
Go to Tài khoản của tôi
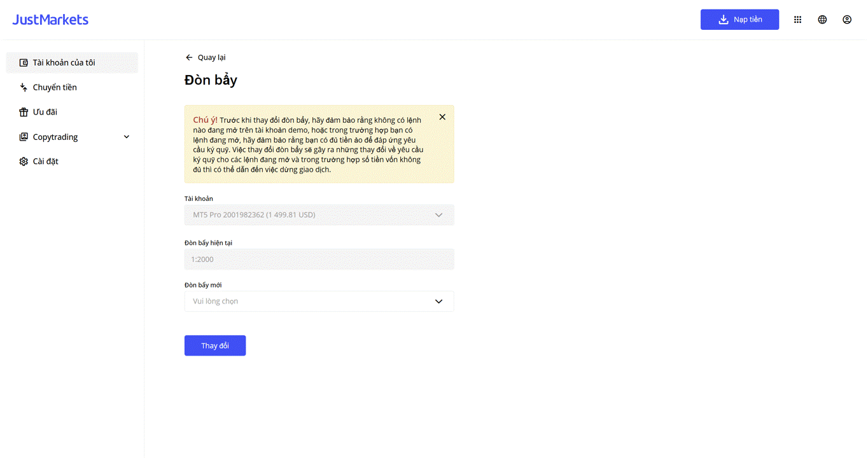tap(72, 62)
